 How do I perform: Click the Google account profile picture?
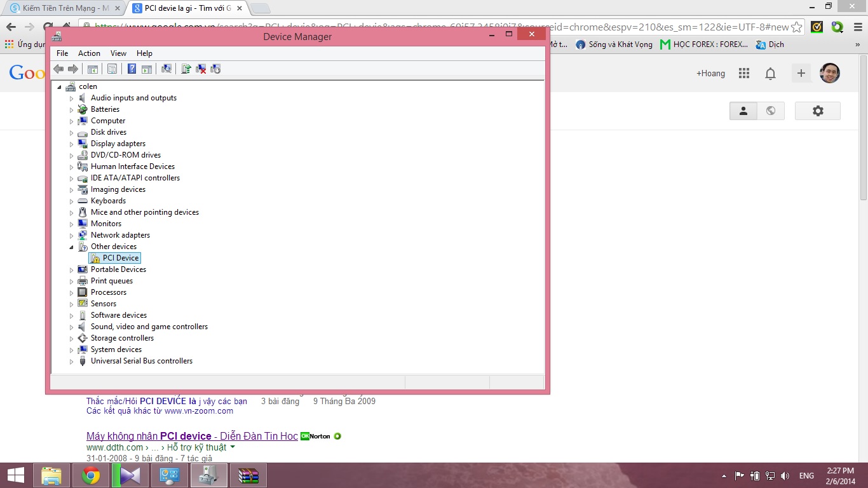tap(830, 73)
